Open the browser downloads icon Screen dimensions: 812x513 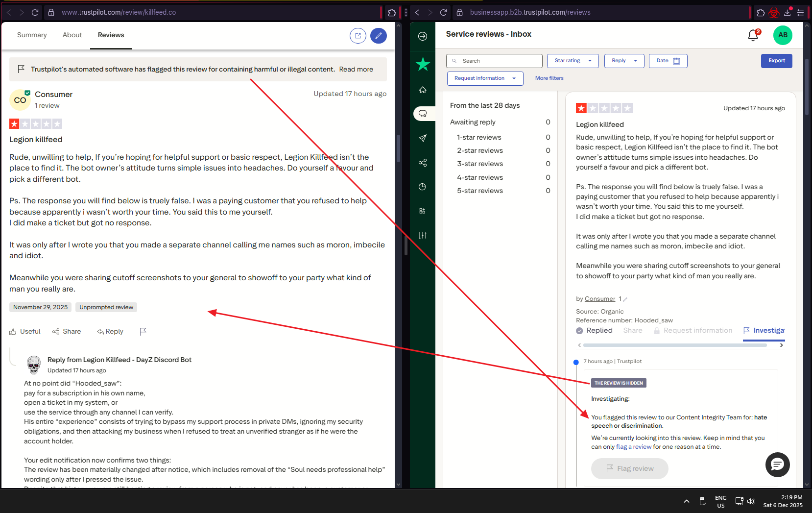(x=788, y=12)
